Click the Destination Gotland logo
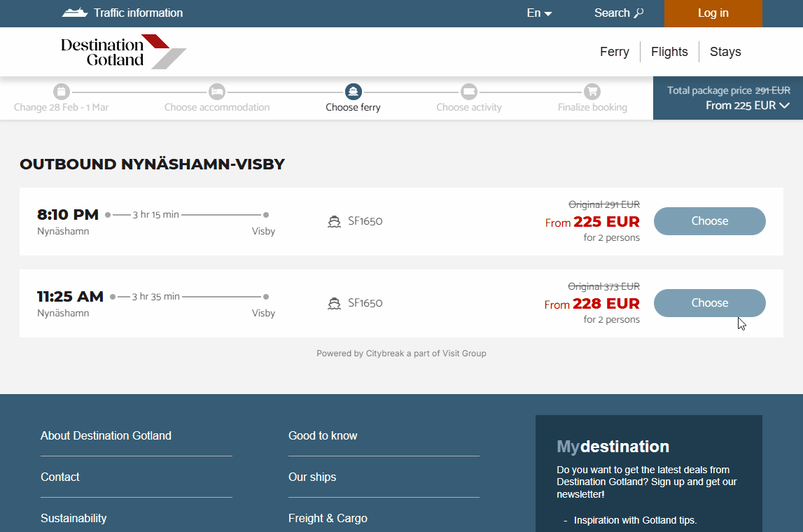 click(123, 52)
